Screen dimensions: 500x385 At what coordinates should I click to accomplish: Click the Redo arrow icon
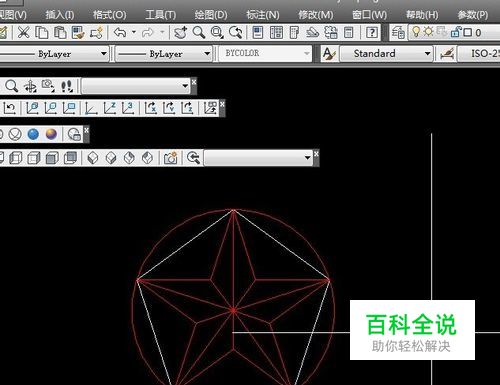pos(148,32)
